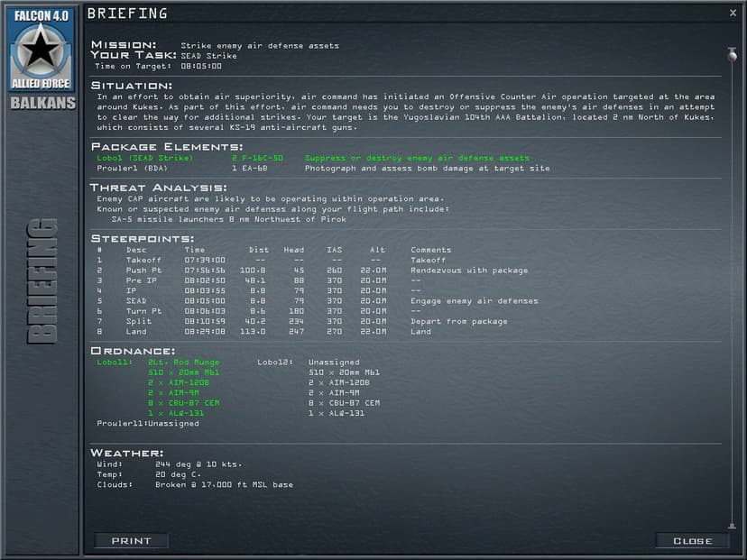Click the 'Strike enemy air defense assets' mission text
This screenshot has height=560, width=747.
point(260,46)
